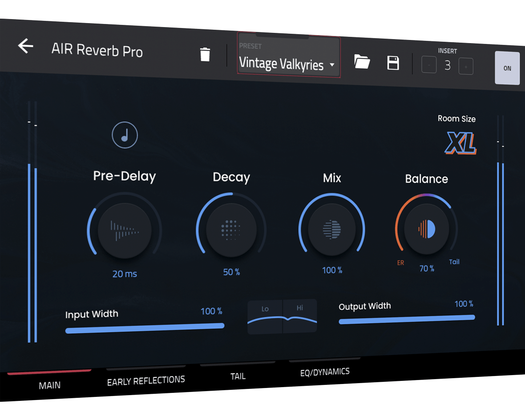Decrease insert slot with minus button

tap(429, 66)
